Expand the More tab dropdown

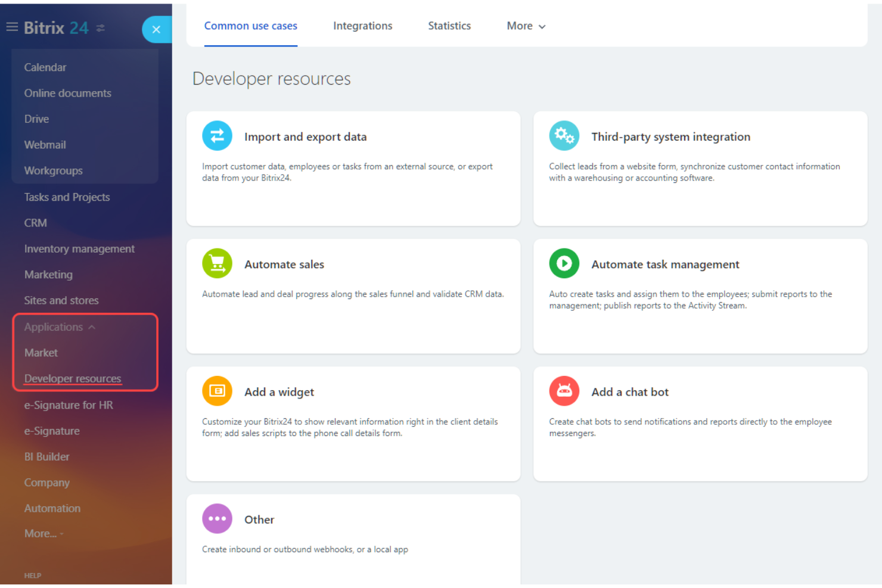tap(526, 26)
